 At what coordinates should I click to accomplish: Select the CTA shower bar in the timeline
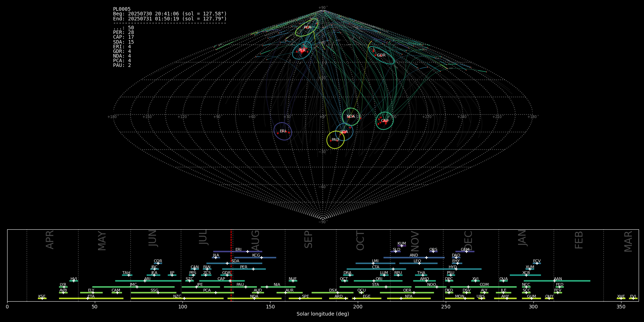click(376, 269)
